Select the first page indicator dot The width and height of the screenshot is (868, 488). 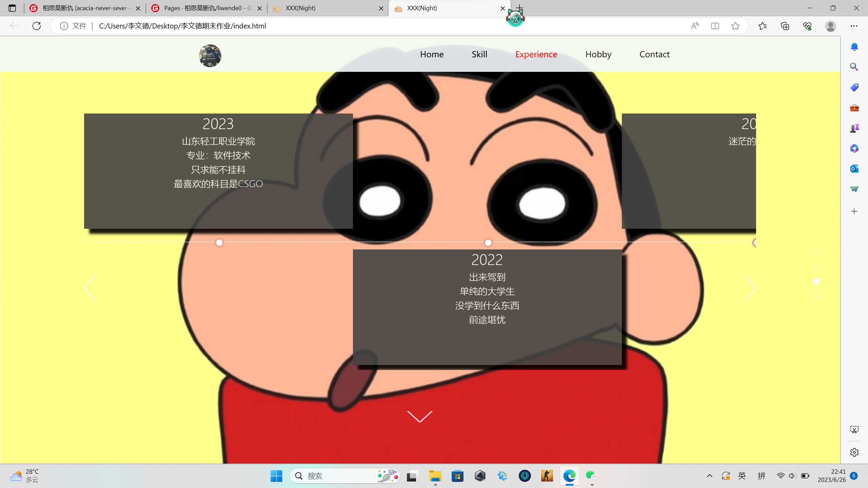click(x=816, y=253)
